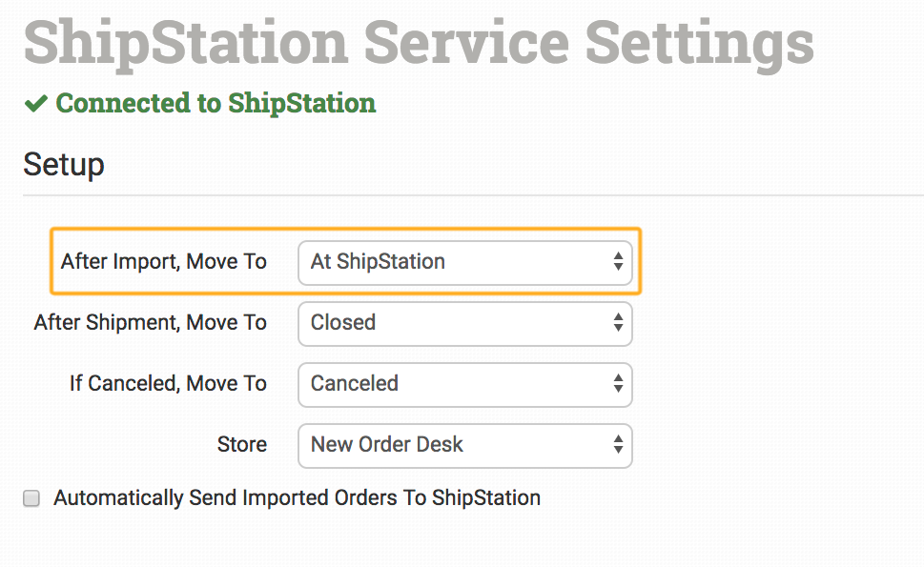The image size is (924, 567).
Task: Open the Store selection dropdown
Action: 464,445
